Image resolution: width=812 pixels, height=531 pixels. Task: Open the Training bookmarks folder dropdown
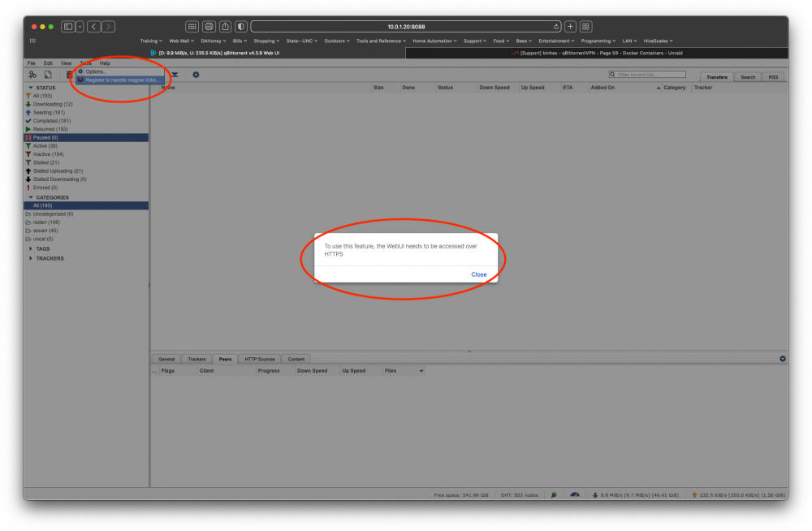[151, 41]
